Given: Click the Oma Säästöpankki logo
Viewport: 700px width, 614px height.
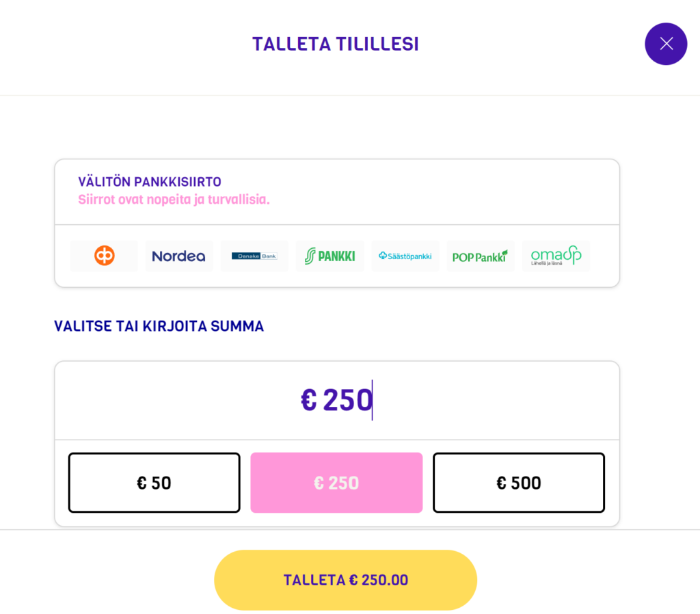Looking at the screenshot, I should [556, 255].
